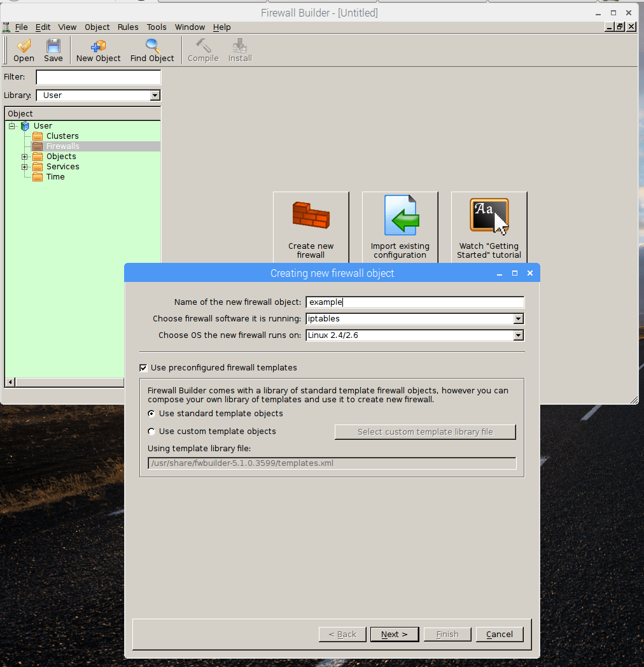644x667 pixels.
Task: Open the Library dropdown set to User
Action: pyautogui.click(x=155, y=95)
